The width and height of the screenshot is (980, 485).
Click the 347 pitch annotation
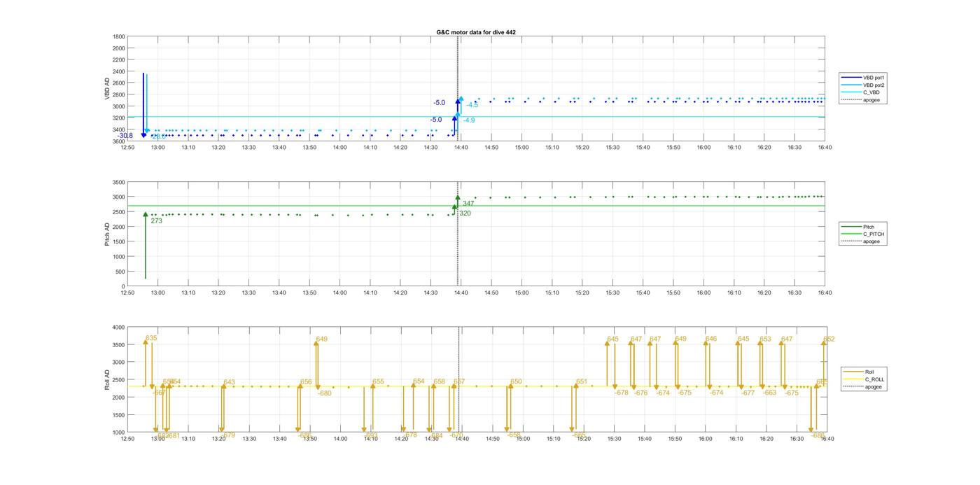(x=468, y=204)
